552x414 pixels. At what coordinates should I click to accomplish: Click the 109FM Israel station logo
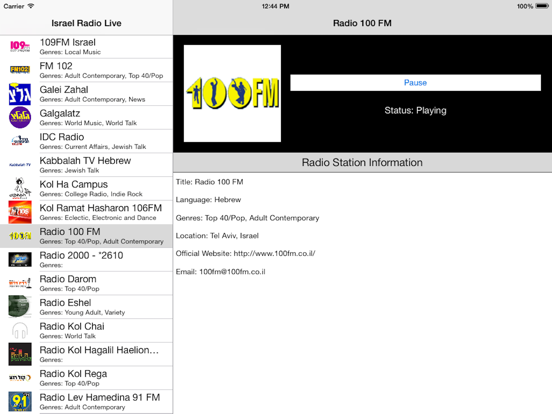[x=20, y=46]
